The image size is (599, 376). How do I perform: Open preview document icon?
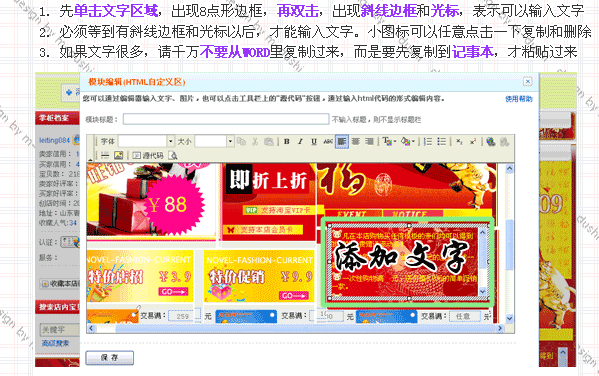pyautogui.click(x=173, y=155)
